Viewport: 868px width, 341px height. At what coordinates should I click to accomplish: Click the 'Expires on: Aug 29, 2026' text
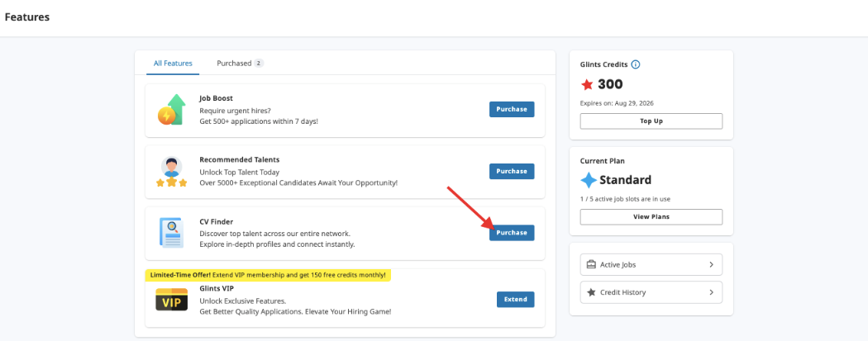coord(618,103)
